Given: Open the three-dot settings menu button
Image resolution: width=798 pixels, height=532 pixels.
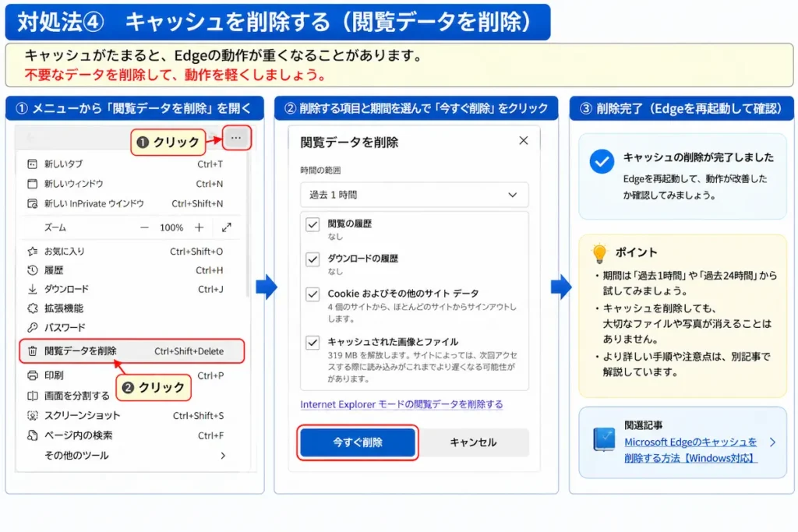Looking at the screenshot, I should pos(235,138).
